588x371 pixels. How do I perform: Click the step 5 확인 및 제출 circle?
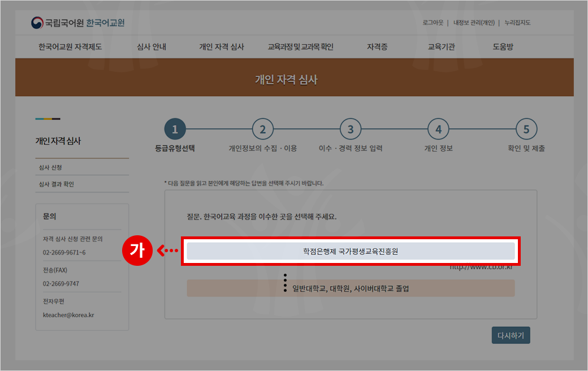(526, 130)
